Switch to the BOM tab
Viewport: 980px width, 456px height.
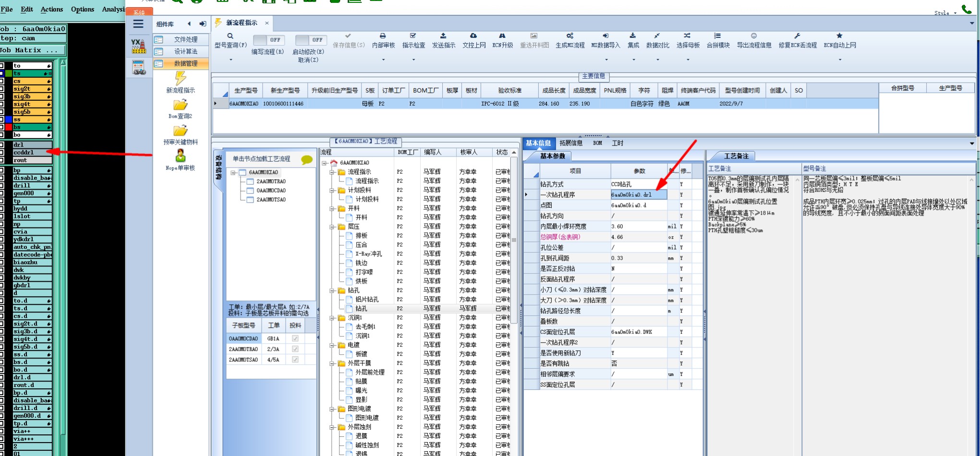(x=597, y=143)
